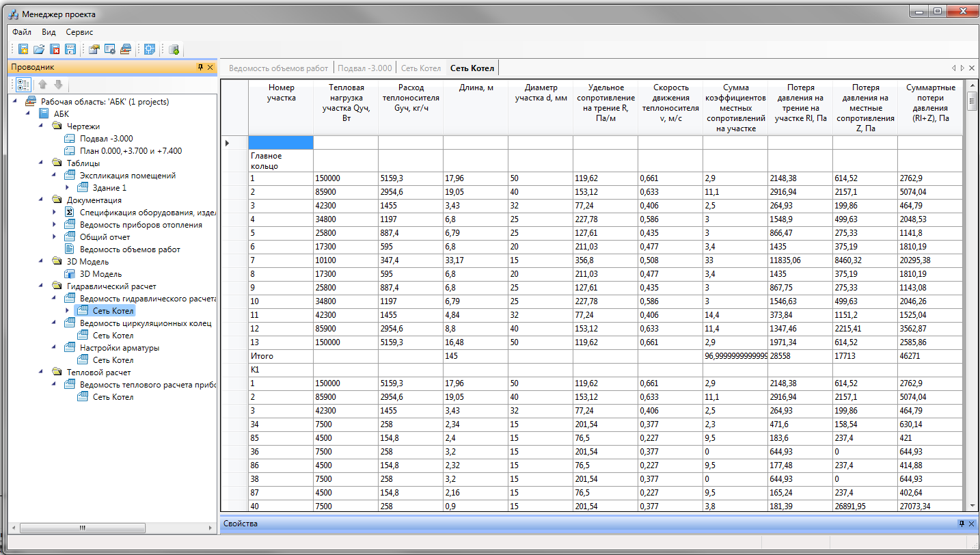Switch to the Ведомость объемов работ tab
This screenshot has height=555, width=980.
(278, 68)
